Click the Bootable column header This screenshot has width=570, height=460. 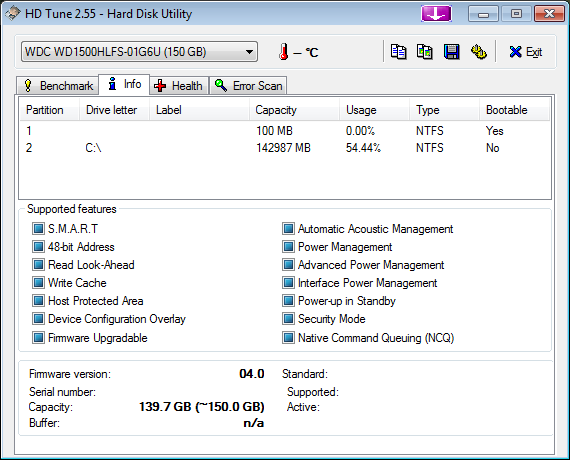[x=514, y=110]
